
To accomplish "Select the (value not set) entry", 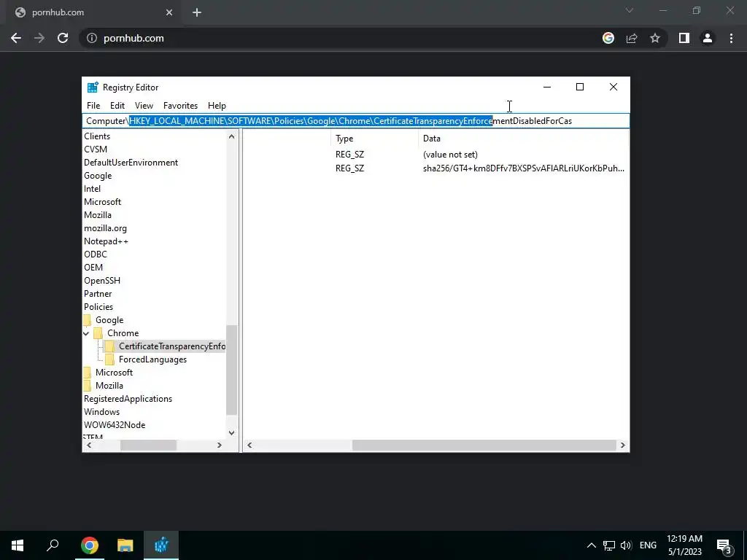I will click(x=450, y=155).
